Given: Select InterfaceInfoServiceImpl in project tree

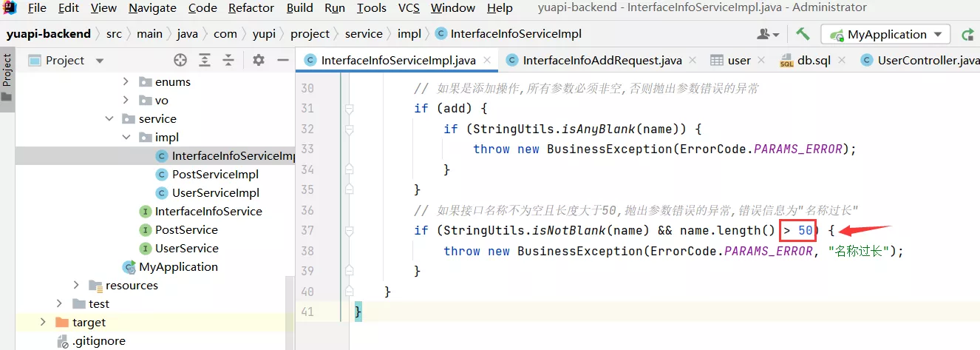Looking at the screenshot, I should click(225, 155).
